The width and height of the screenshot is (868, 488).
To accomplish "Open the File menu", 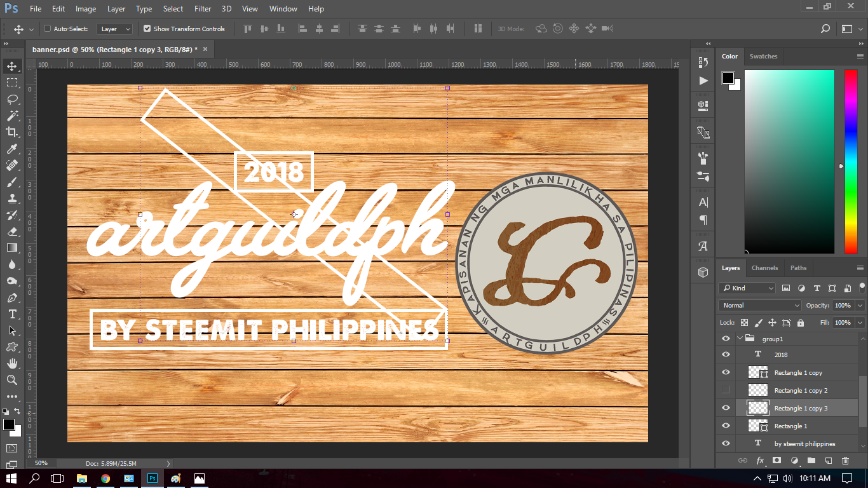I will 36,9.
